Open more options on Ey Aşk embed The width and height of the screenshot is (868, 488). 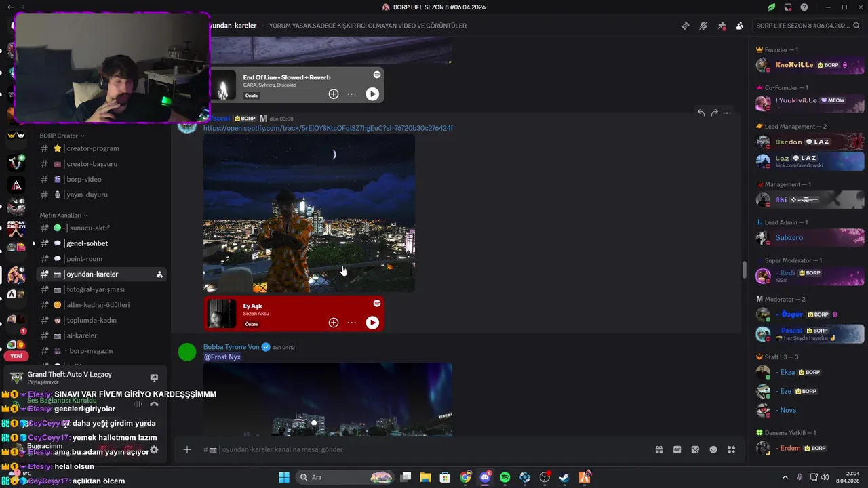pos(351,323)
